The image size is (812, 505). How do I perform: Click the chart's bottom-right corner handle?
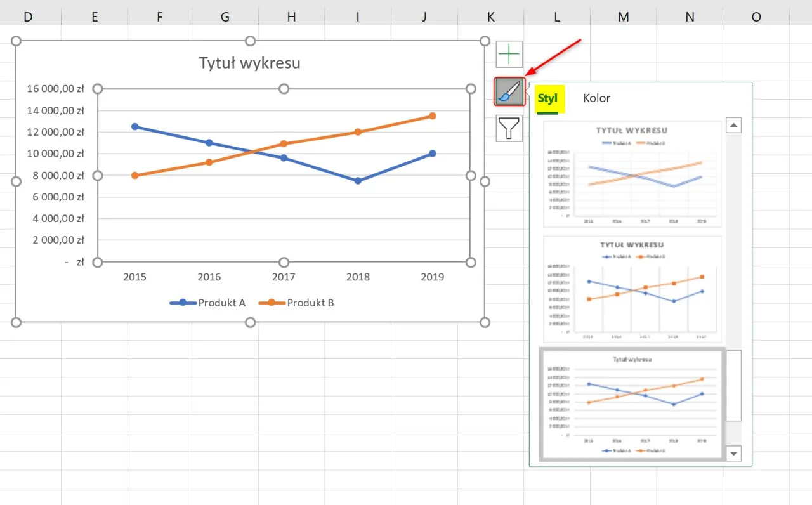(485, 322)
